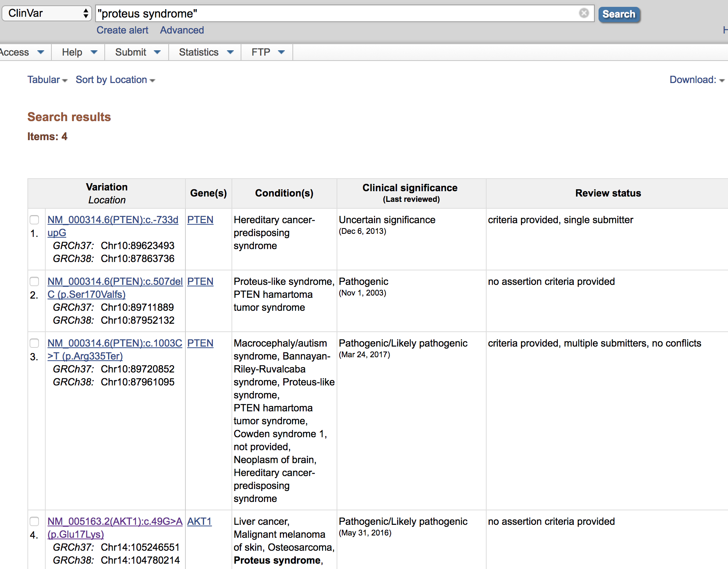Select checkbox for AKT1 result 4
The image size is (728, 569).
click(34, 521)
